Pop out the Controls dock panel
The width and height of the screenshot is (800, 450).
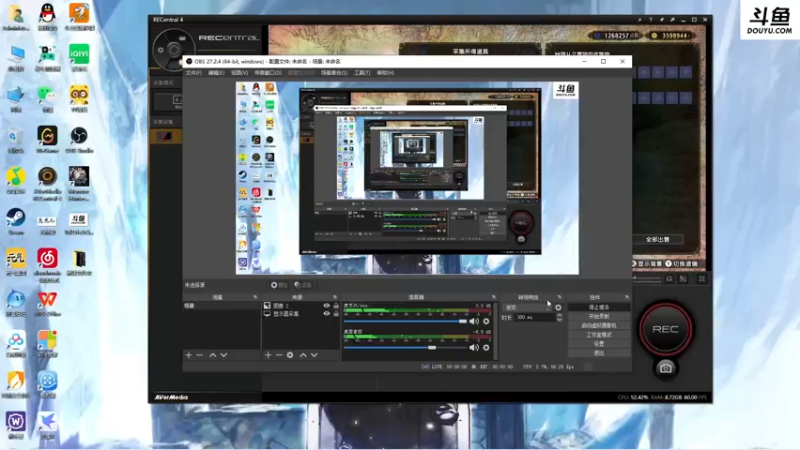tap(627, 297)
